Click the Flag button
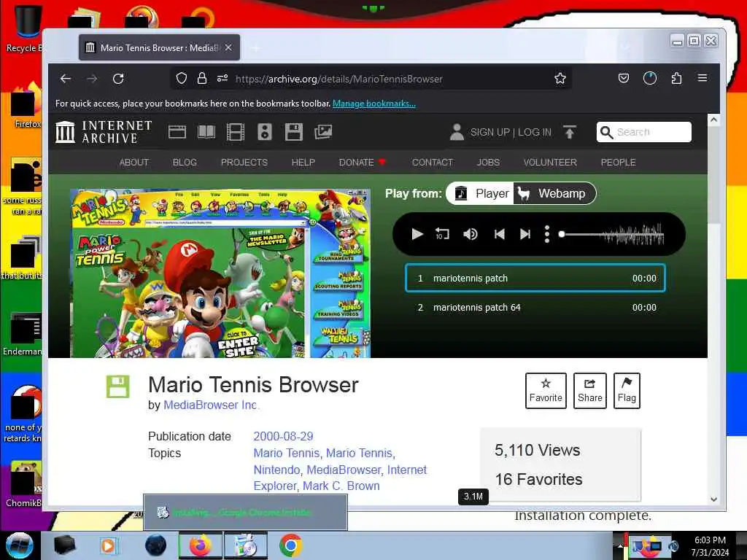Viewport: 747px width, 560px height. click(627, 391)
